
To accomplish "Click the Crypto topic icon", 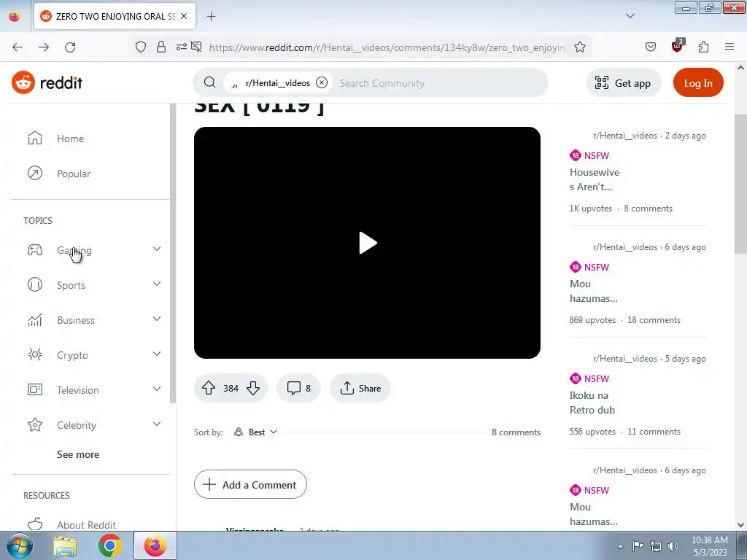I will (x=35, y=355).
